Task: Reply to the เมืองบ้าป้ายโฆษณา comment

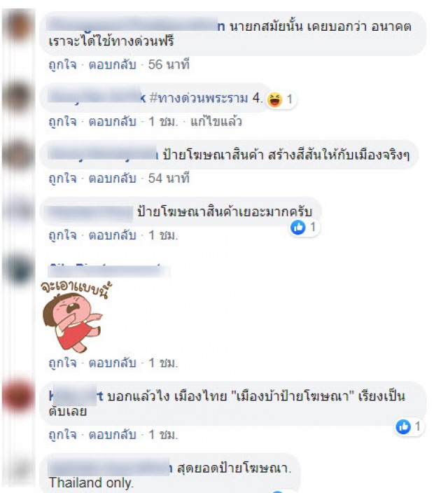Action: pyautogui.click(x=112, y=435)
